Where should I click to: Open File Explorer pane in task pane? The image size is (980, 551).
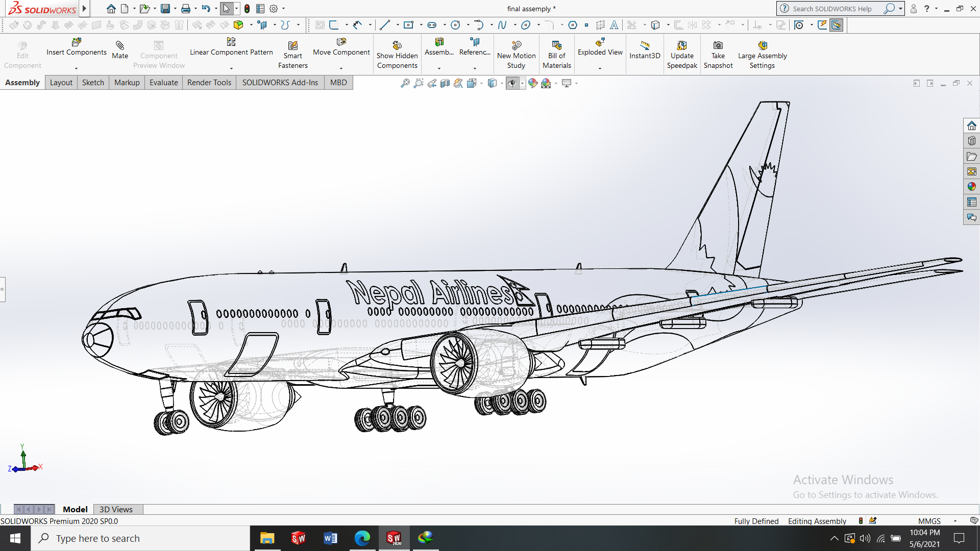(x=971, y=156)
